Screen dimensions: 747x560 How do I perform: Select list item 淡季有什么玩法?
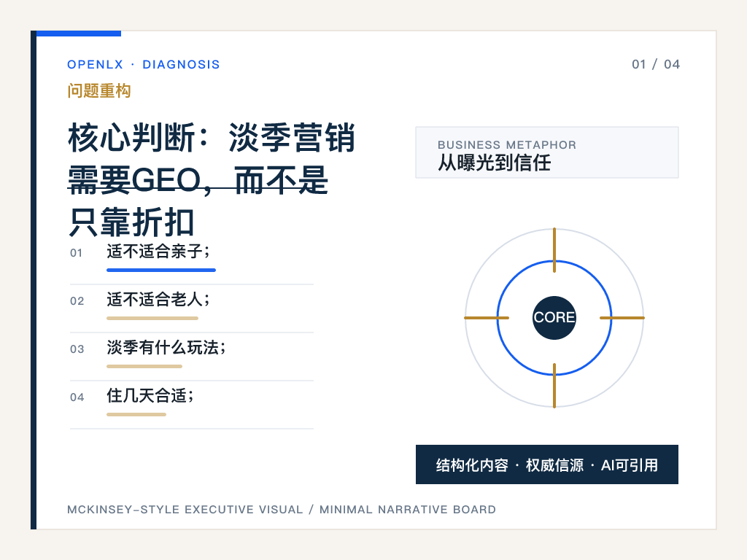pyautogui.click(x=166, y=348)
